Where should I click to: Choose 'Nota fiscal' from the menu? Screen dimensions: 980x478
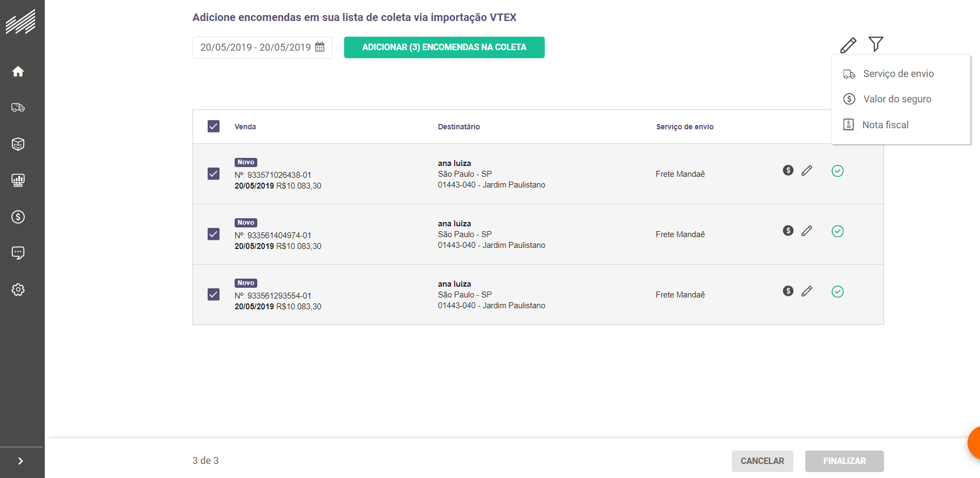(x=885, y=125)
